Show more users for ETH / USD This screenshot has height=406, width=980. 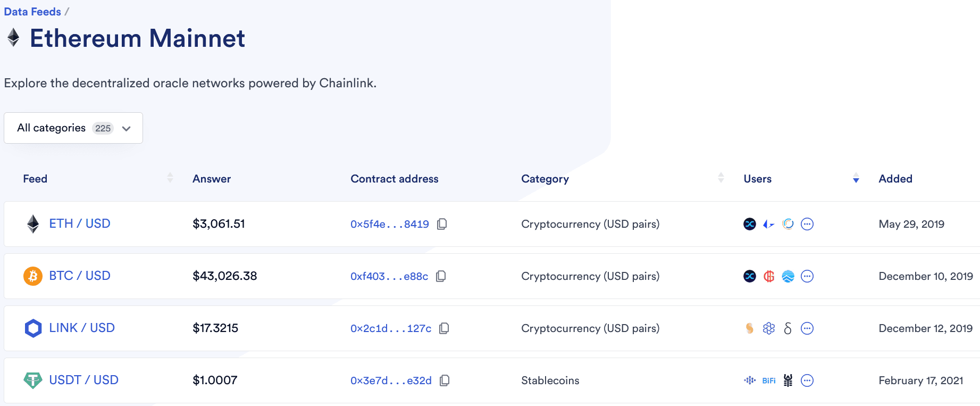[807, 224]
